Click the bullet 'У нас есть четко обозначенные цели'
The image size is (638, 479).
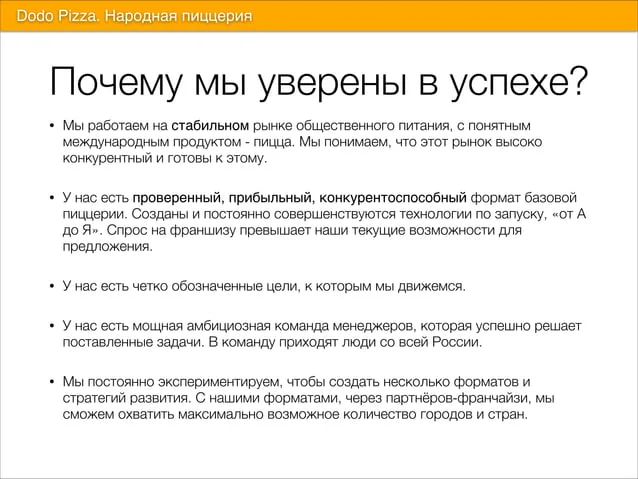[264, 286]
